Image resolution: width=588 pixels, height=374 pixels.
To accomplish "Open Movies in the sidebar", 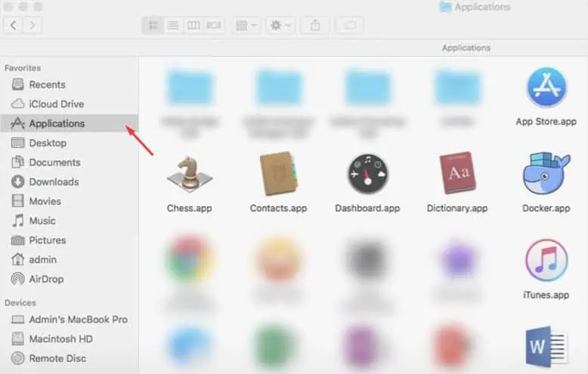I will pyautogui.click(x=70, y=201).
